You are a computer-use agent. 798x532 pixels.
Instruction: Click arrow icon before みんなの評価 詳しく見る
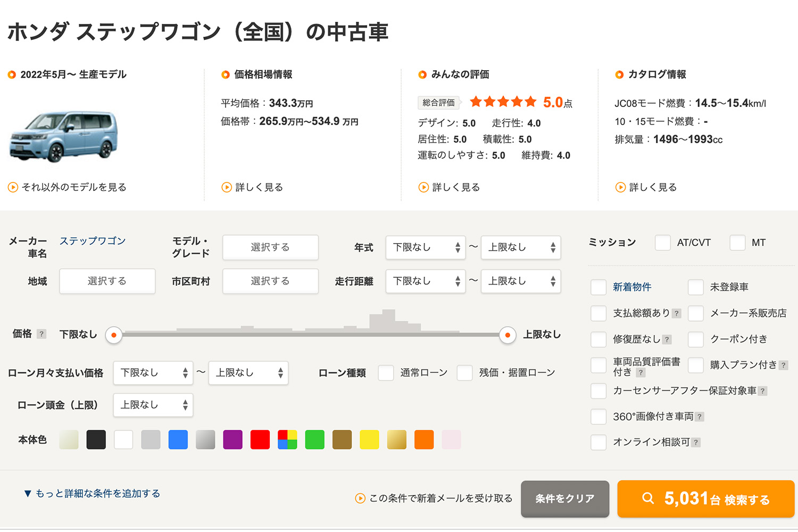tap(423, 187)
